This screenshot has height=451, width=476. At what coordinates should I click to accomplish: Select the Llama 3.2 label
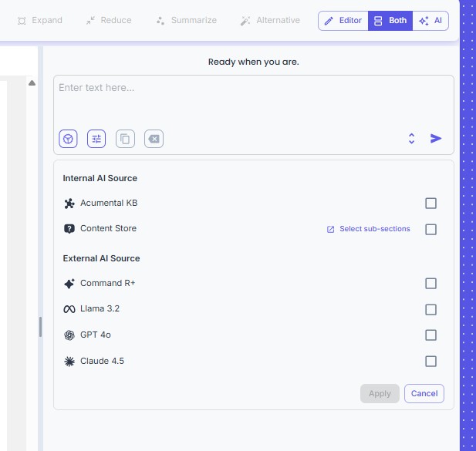pos(100,308)
